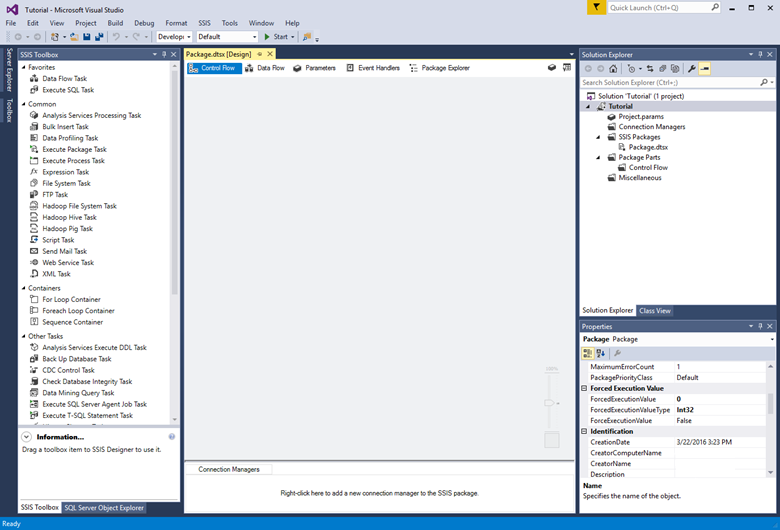This screenshot has width=780, height=530.
Task: Open Package.dtsx in Solution Explorer
Action: (x=648, y=147)
